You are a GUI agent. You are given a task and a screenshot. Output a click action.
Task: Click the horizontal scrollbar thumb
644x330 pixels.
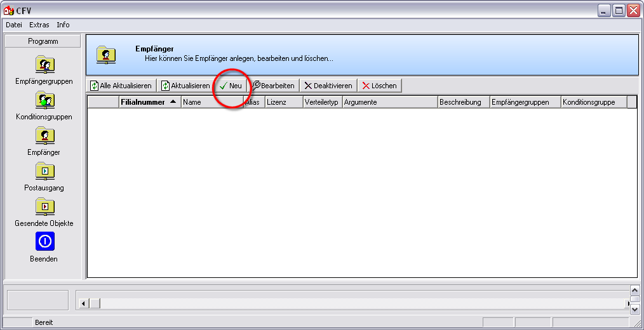[x=95, y=303]
